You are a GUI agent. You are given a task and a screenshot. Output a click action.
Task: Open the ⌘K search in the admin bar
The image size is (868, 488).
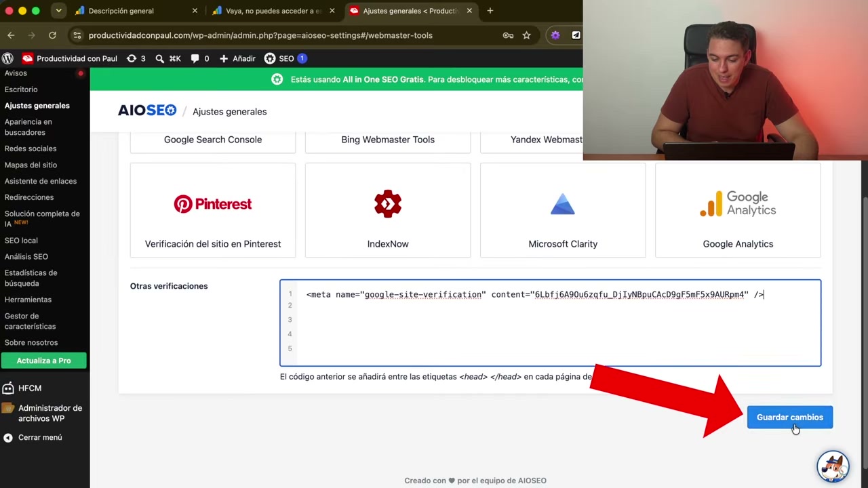(x=168, y=59)
